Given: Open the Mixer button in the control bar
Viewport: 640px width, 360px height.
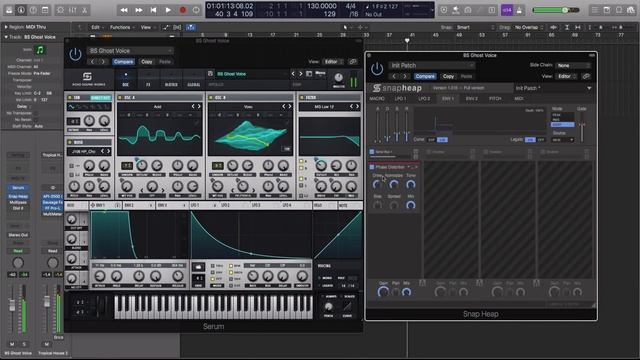Looking at the screenshot, I should tap(73, 10).
